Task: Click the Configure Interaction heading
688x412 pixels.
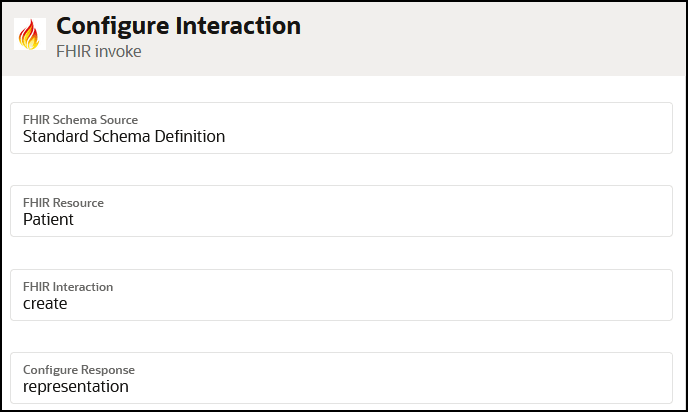Action: coord(178,26)
